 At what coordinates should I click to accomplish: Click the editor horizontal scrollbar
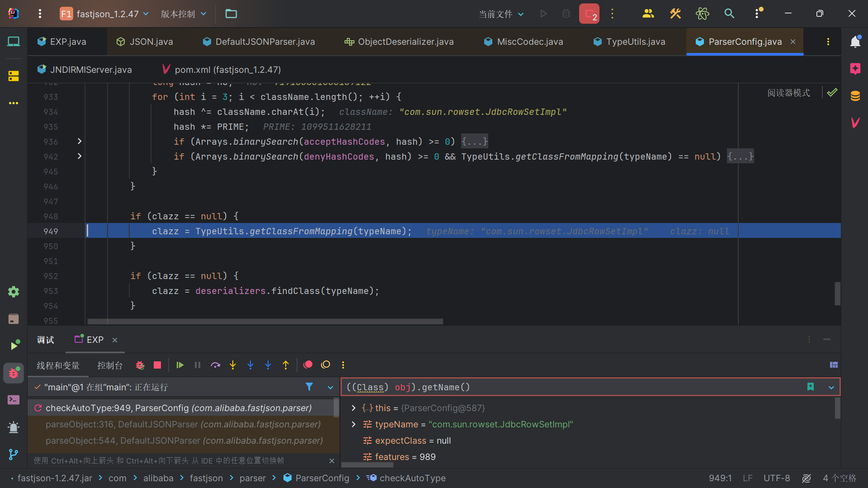click(x=265, y=322)
